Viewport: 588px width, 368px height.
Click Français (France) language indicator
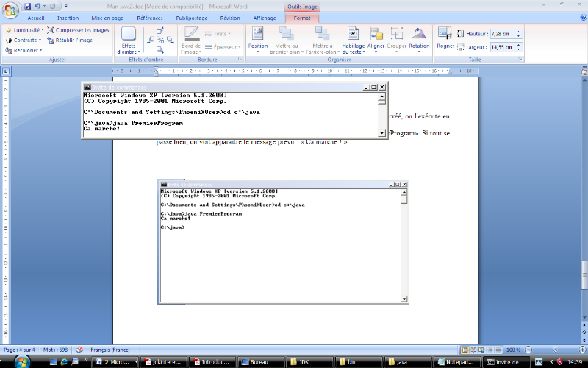click(x=110, y=350)
